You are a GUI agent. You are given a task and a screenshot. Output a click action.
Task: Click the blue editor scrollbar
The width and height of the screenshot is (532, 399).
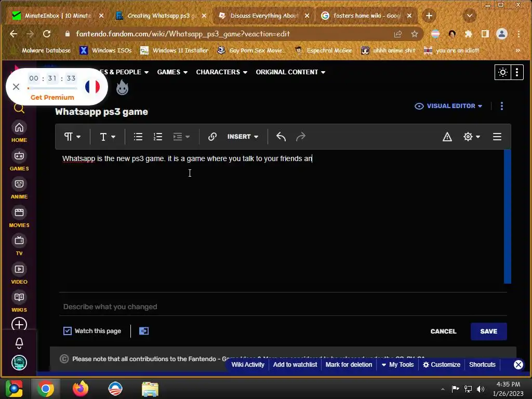pyautogui.click(x=507, y=217)
